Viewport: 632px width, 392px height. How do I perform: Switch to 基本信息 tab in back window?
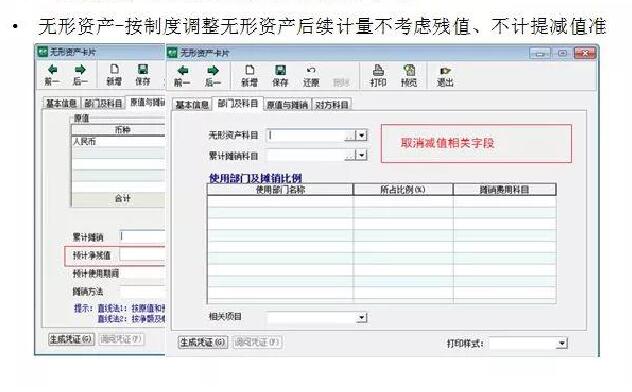[62, 103]
